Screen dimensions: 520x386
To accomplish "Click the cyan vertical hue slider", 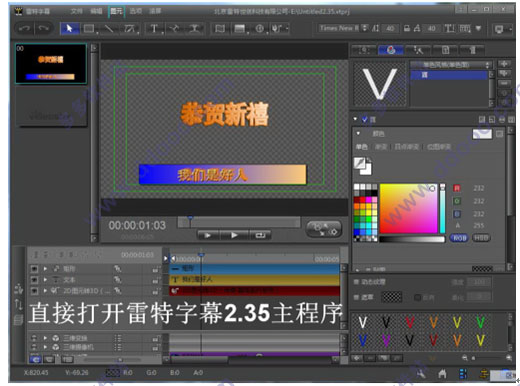I will pyautogui.click(x=442, y=208).
